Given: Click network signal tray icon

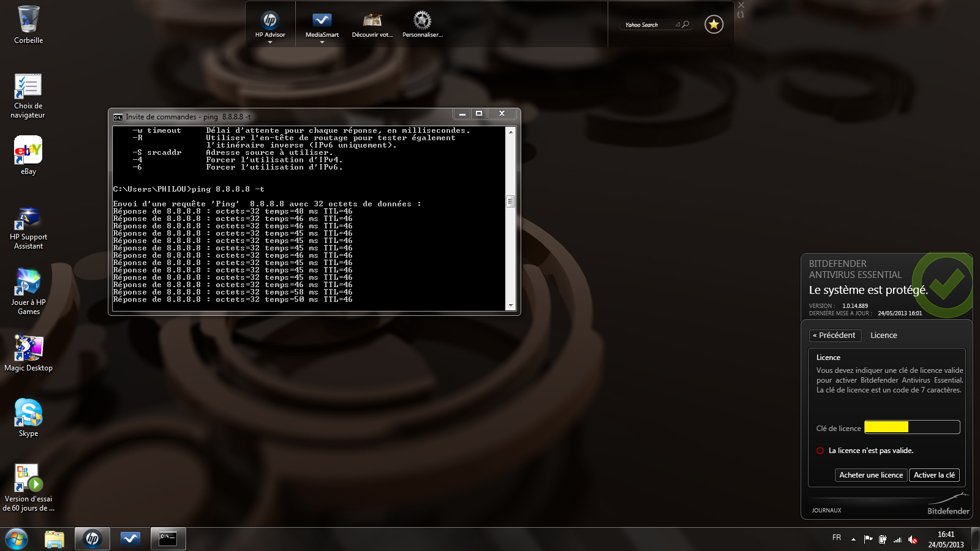Looking at the screenshot, I should point(898,539).
